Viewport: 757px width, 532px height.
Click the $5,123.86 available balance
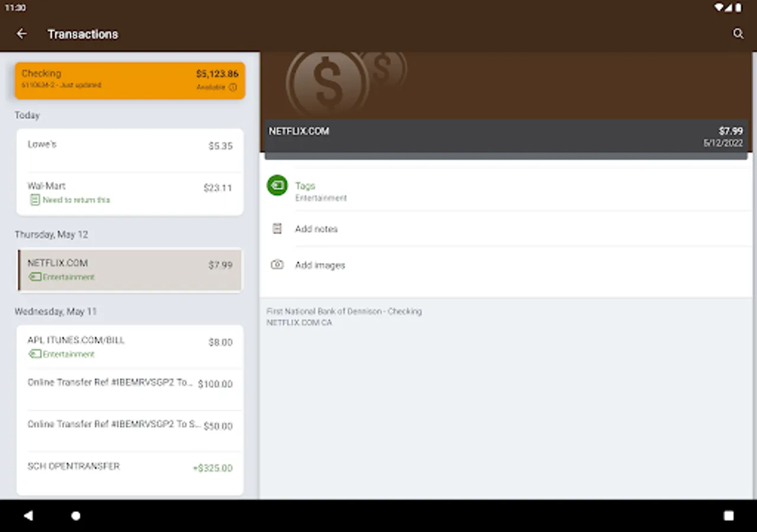(217, 74)
